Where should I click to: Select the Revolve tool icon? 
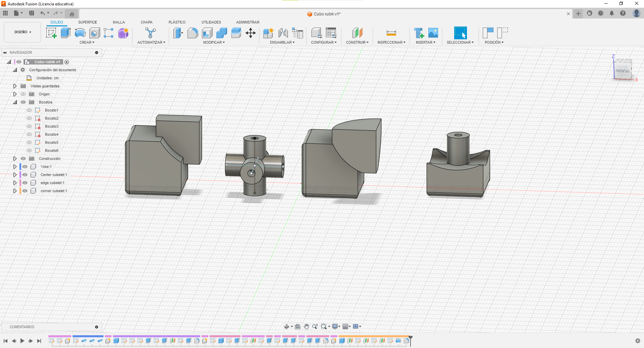point(80,33)
